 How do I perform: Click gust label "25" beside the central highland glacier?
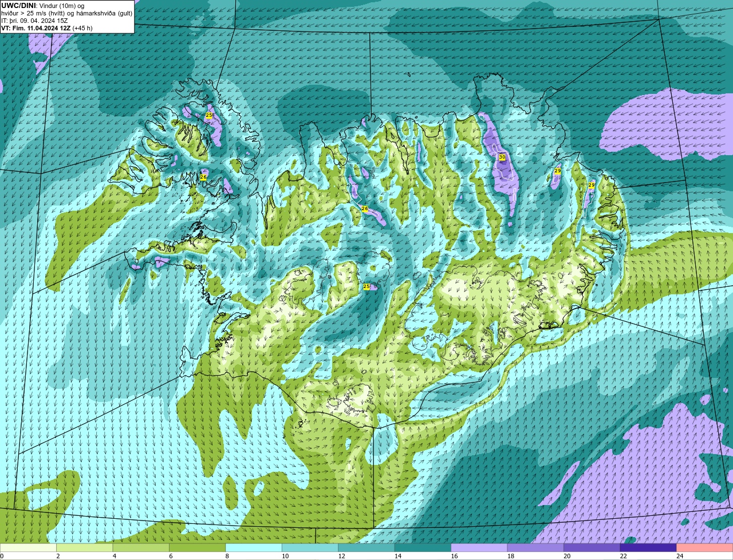pos(366,286)
